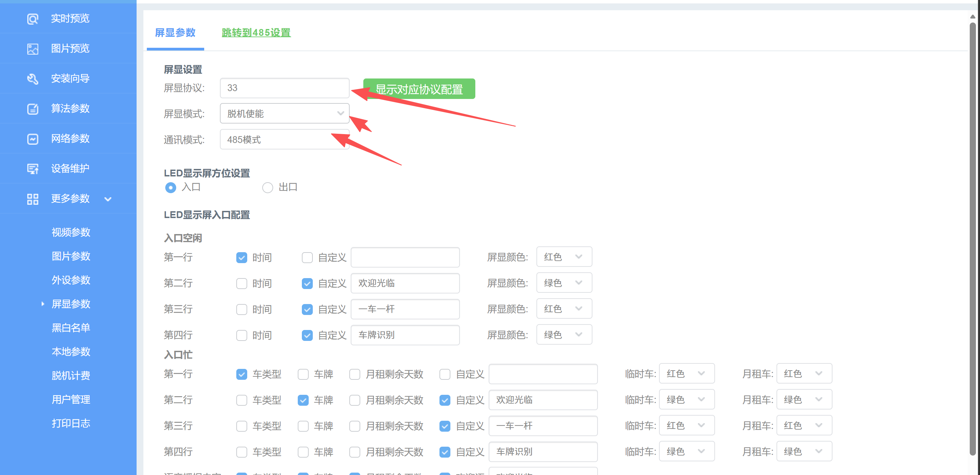Open the 通讯模式 485模式 dropdown

pyautogui.click(x=284, y=139)
